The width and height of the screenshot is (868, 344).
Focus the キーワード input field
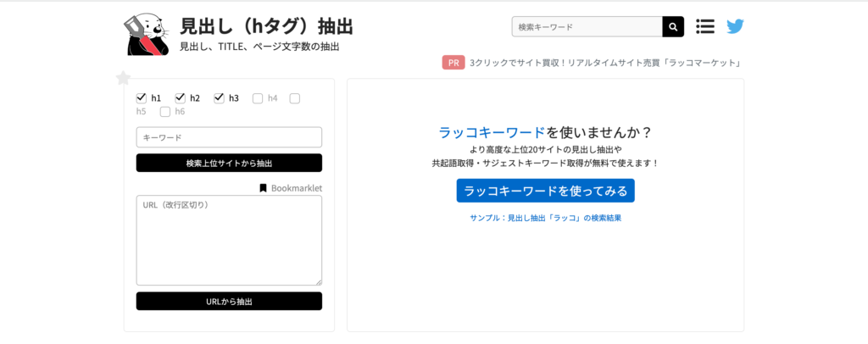[x=229, y=137]
